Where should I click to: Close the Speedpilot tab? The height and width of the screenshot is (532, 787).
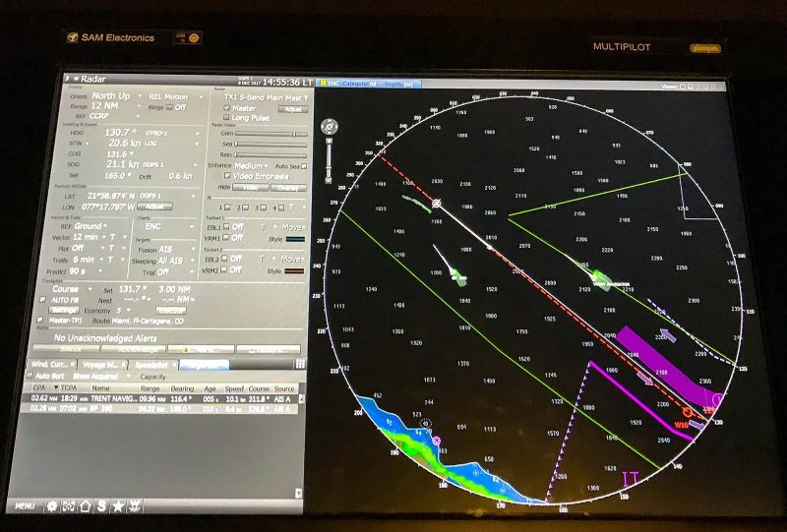(x=174, y=365)
